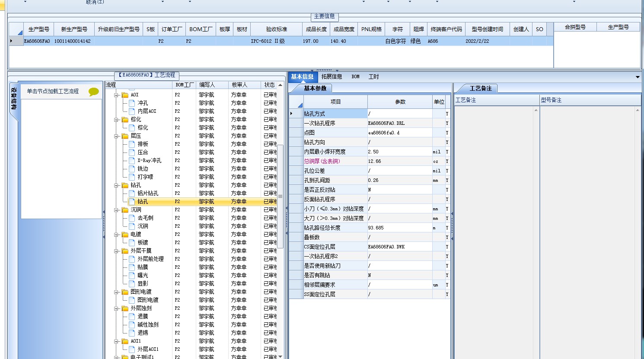The width and height of the screenshot is (644, 359).
Task: Click the triangle corner icon of main info grid
Action: [20, 32]
